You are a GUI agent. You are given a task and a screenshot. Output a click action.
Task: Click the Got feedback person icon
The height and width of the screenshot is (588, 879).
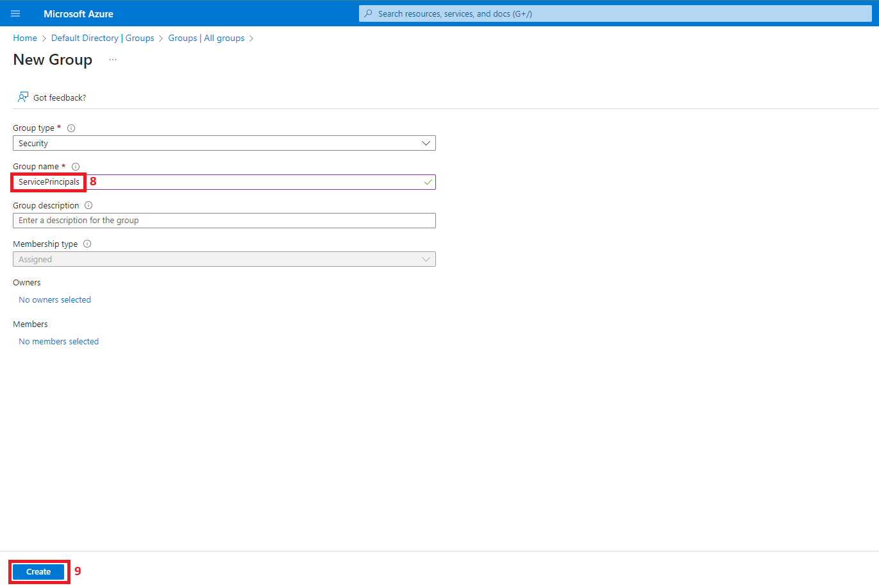click(x=23, y=97)
